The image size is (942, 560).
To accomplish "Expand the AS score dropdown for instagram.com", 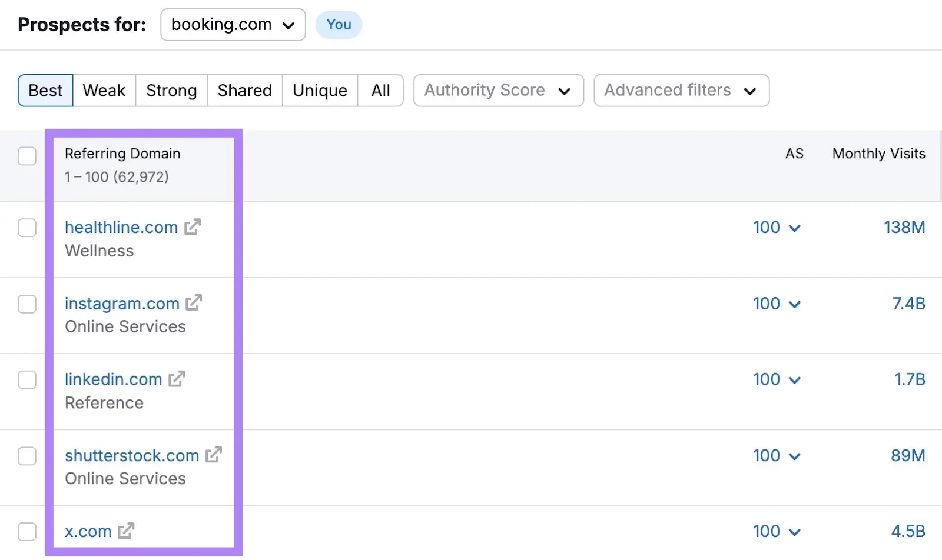I will coord(796,304).
